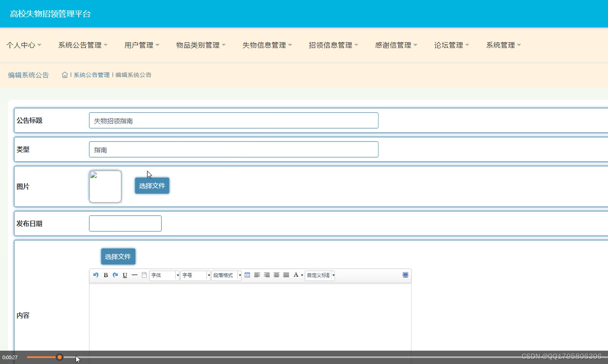Open the 物品类别管理 menu

[x=201, y=45]
